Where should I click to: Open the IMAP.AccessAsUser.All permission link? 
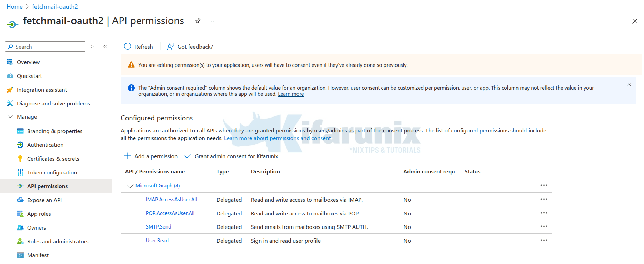[x=171, y=200]
